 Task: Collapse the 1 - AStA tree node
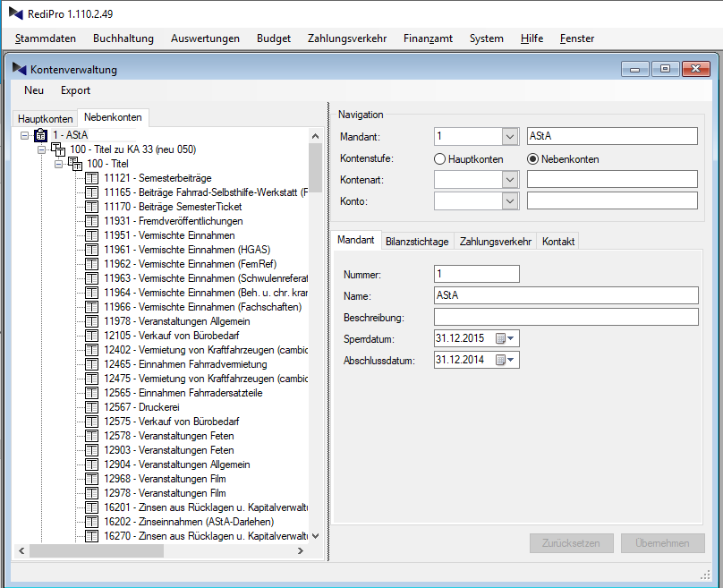point(23,135)
